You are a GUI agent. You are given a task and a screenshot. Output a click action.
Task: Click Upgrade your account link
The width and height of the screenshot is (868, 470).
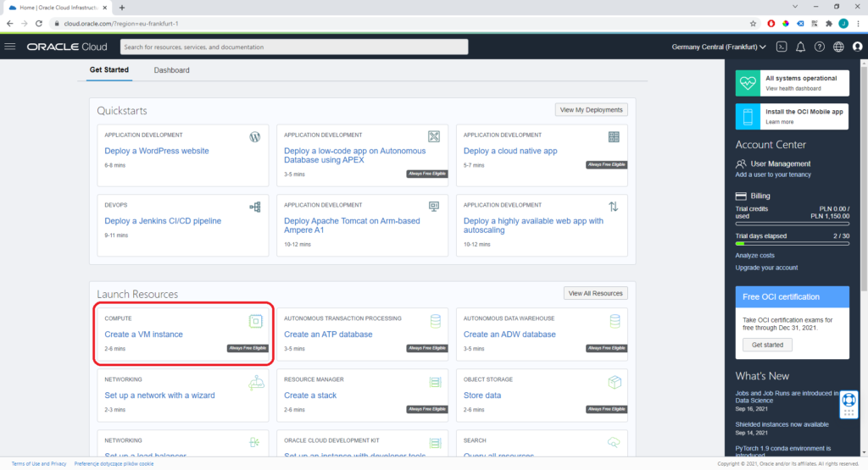point(766,268)
